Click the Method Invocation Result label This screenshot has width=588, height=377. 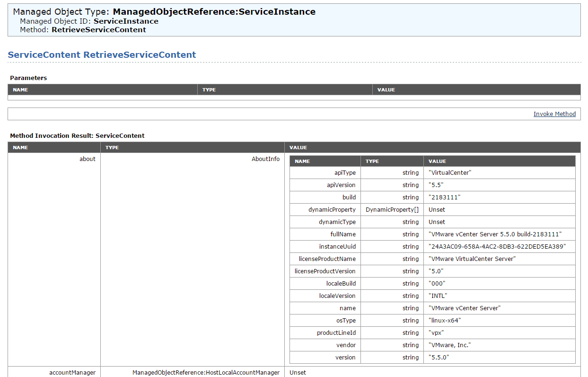[77, 136]
